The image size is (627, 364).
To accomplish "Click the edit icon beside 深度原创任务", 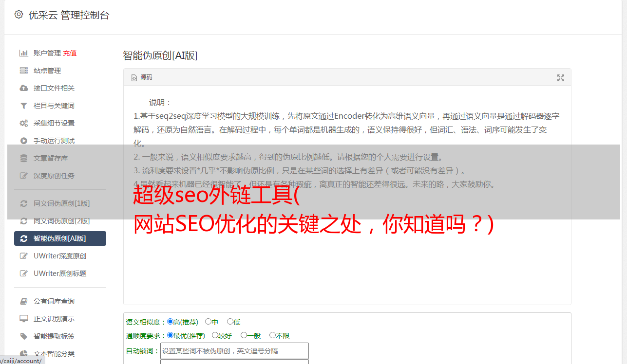I will click(23, 176).
